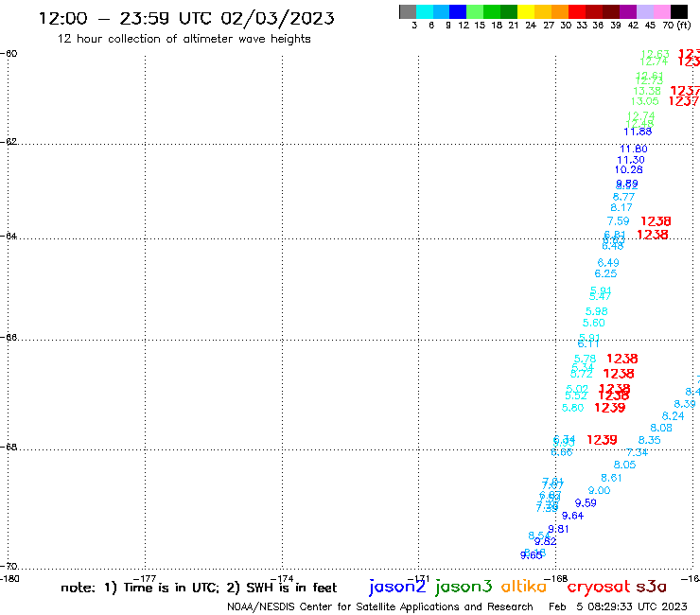Click the cryosat legend label
Screen dimensions: 700x615
click(599, 587)
